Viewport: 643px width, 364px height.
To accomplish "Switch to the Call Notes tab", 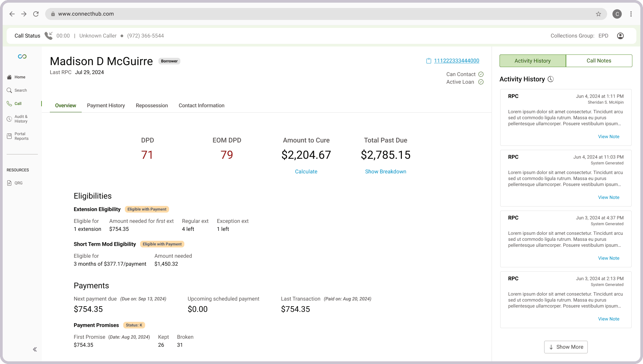I will 598,61.
